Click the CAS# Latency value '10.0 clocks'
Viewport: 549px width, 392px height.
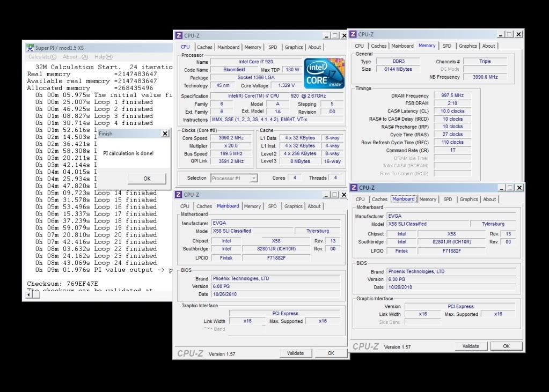pyautogui.click(x=452, y=112)
